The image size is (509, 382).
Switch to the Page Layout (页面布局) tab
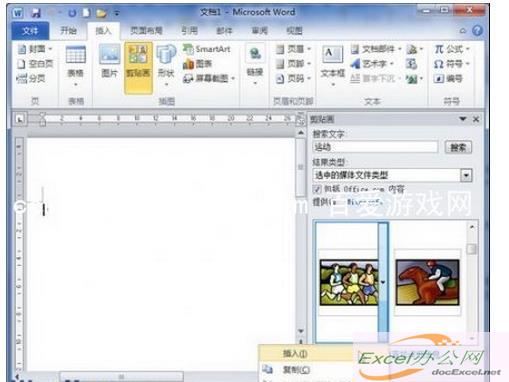(x=146, y=31)
